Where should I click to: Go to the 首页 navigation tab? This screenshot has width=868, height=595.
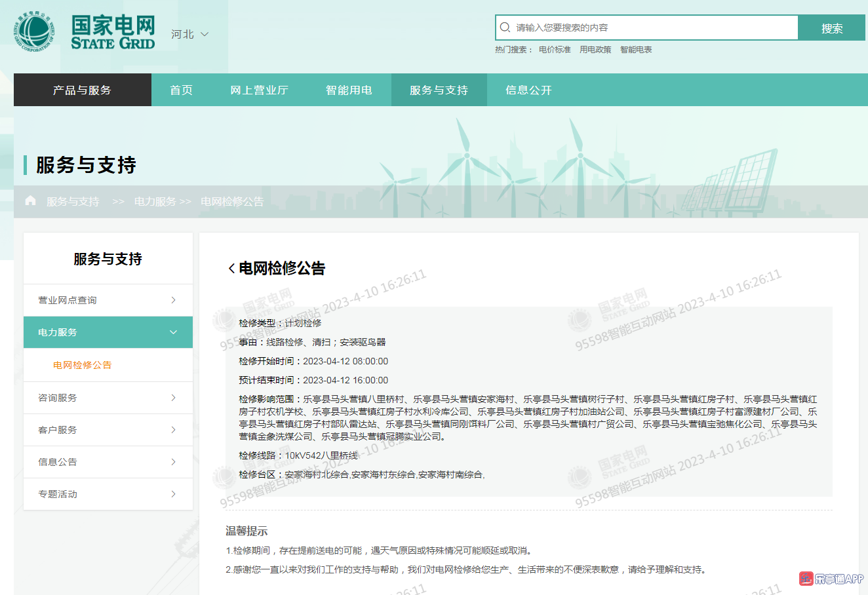(x=181, y=90)
